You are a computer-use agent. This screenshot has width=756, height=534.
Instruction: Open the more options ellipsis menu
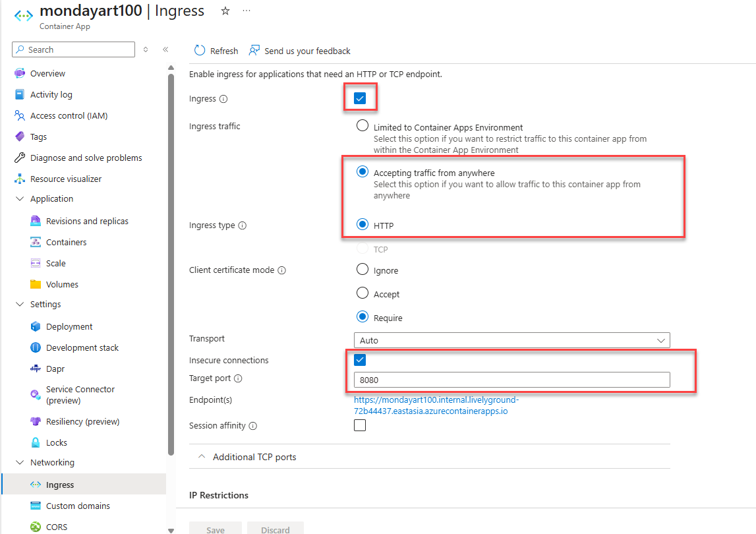tap(247, 11)
